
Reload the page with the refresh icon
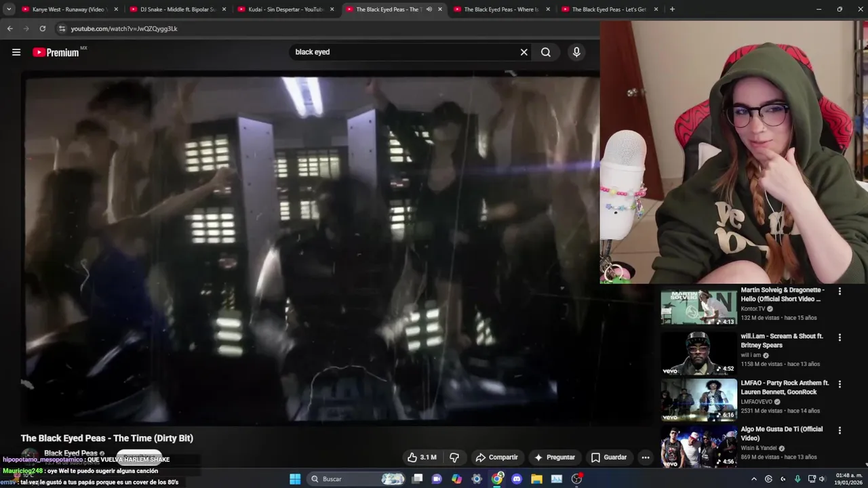click(x=43, y=28)
